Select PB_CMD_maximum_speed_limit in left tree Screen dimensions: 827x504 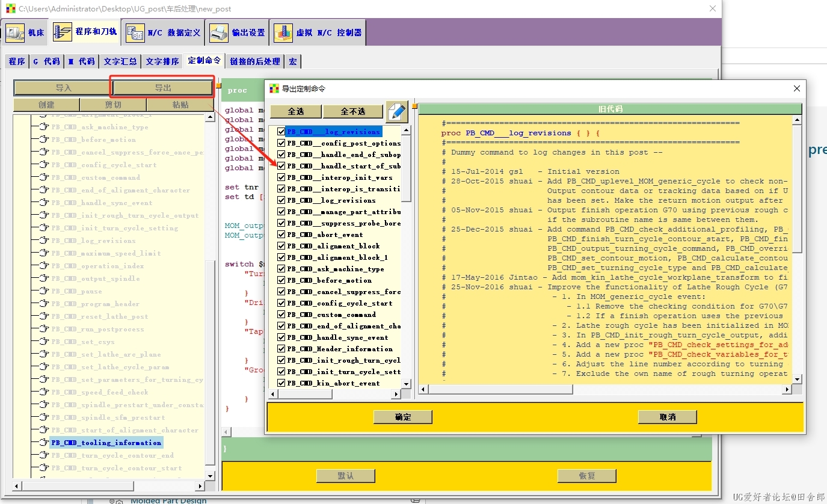point(106,253)
